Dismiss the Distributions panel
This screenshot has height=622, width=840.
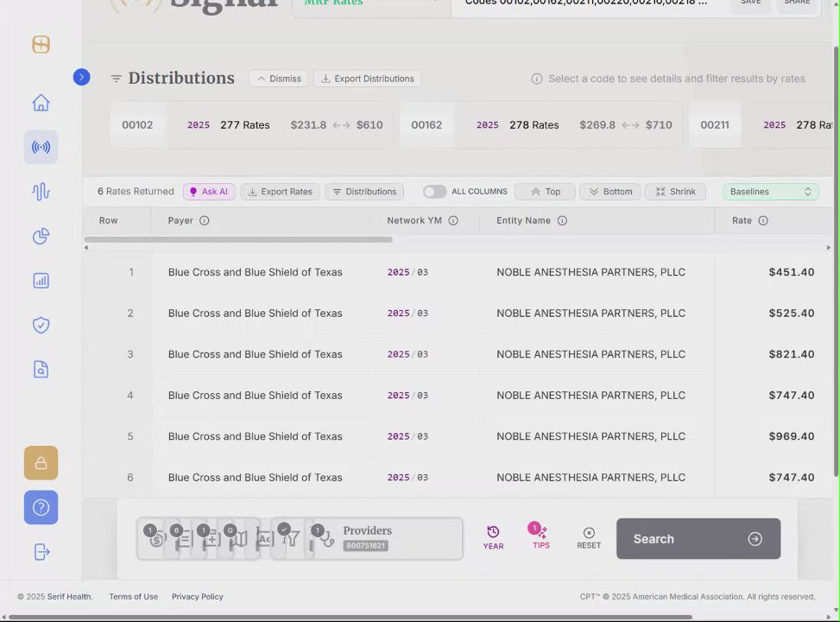(x=279, y=79)
